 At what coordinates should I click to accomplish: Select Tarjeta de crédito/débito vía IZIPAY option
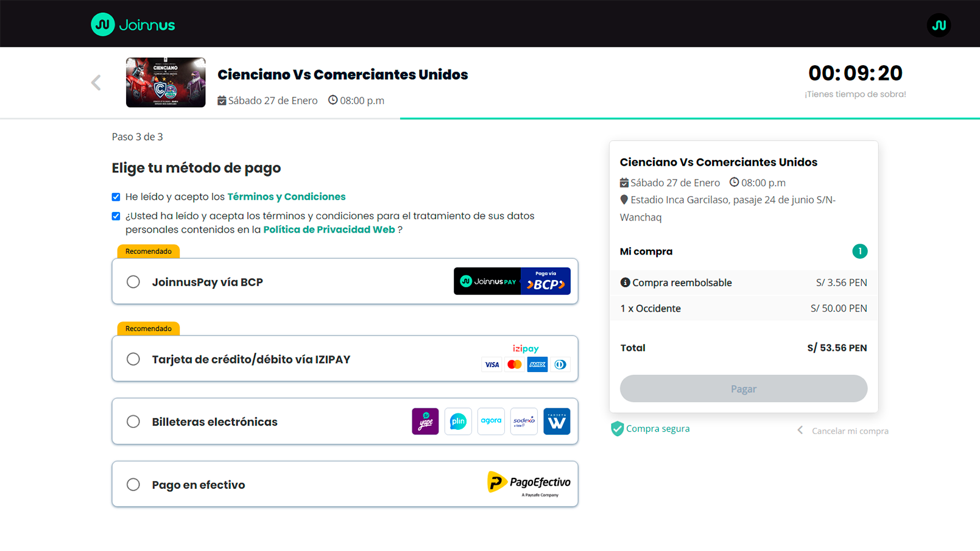pos(133,359)
